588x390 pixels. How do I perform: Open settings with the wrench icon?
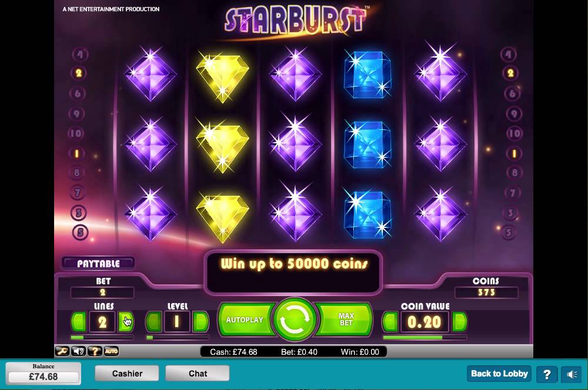tap(62, 351)
